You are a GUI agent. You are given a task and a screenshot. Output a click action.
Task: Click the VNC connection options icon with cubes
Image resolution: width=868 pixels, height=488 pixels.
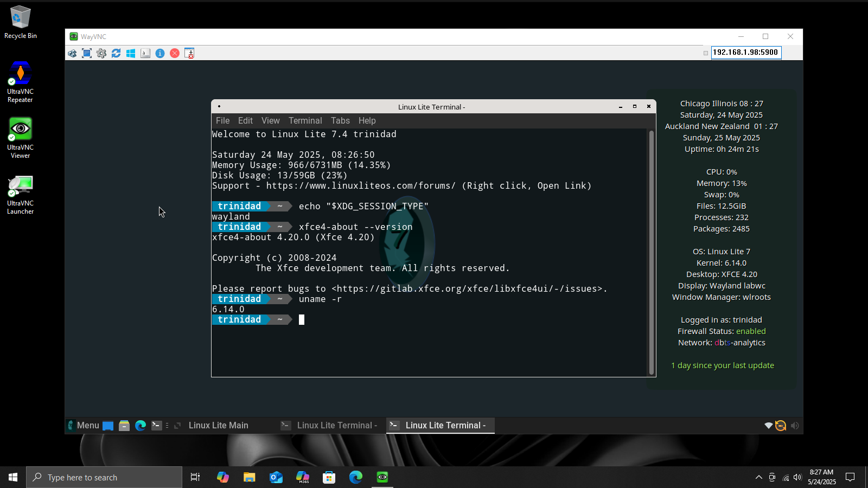72,53
